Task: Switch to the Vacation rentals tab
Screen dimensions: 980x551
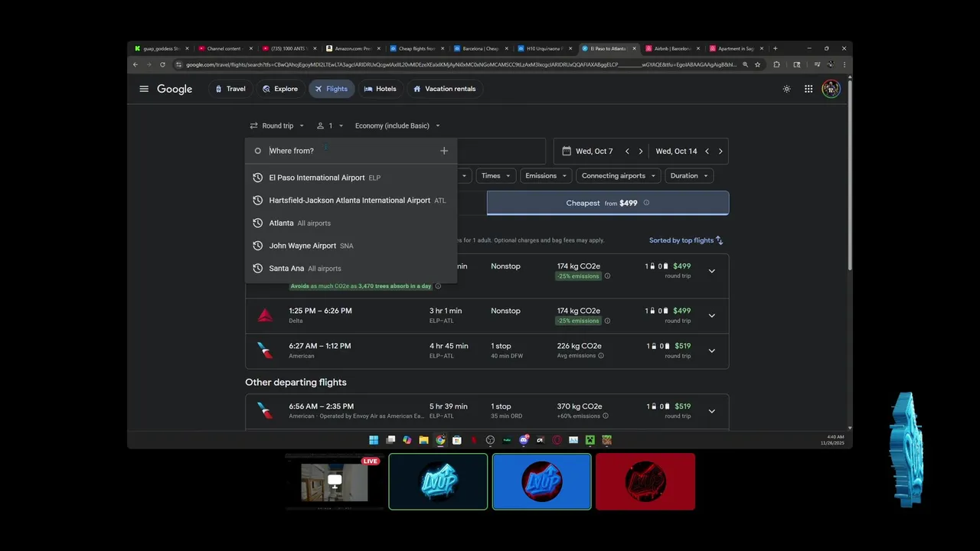Action: click(x=445, y=89)
